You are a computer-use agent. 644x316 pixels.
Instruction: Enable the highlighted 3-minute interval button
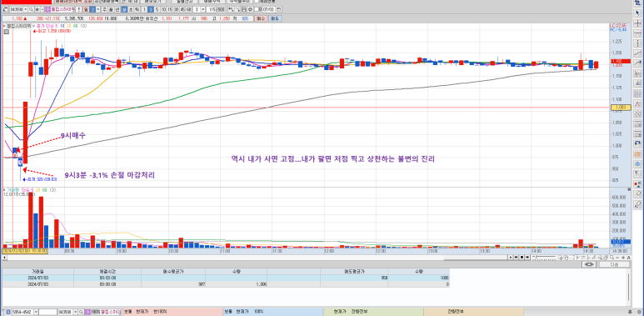point(150,9)
